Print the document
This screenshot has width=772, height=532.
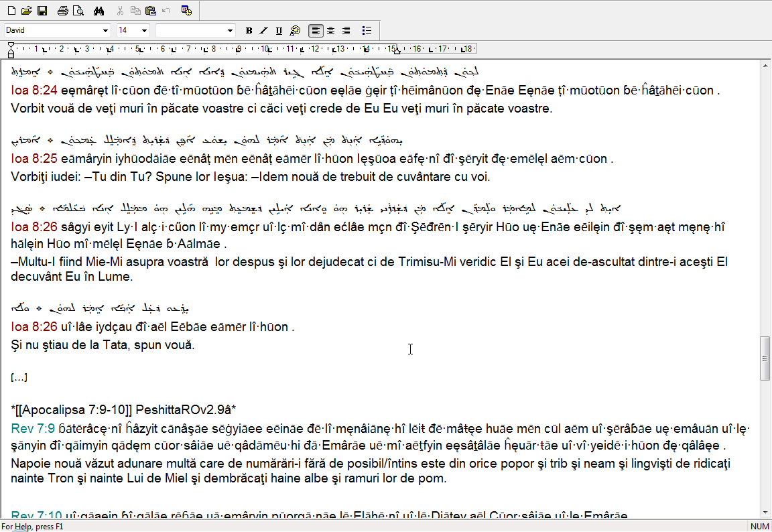[62, 11]
